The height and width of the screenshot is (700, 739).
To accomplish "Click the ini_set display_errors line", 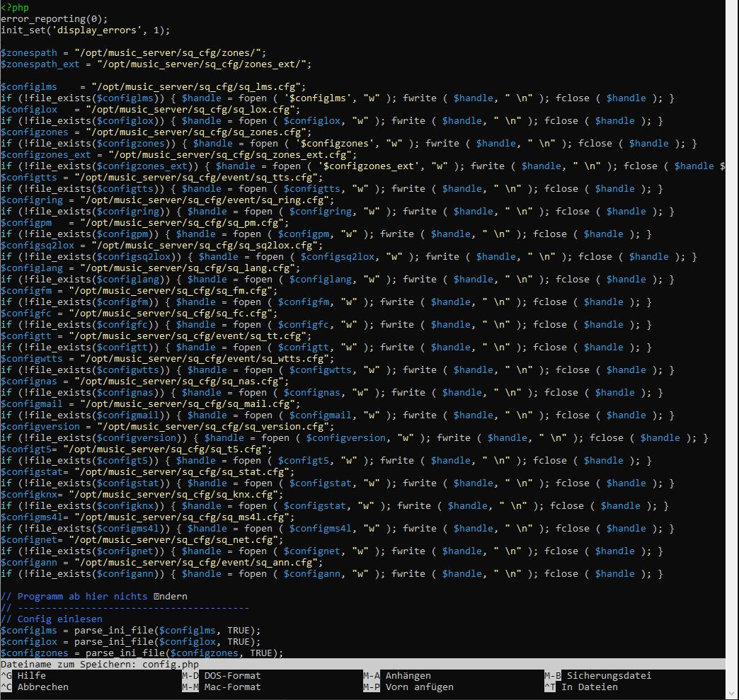I will 85,30.
